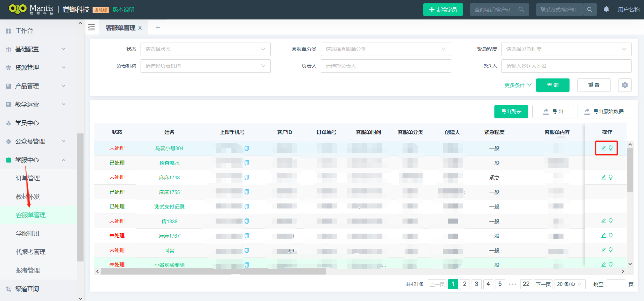The width and height of the screenshot is (644, 301).
Task: Click edit pencil icon for 叫曾 row
Action: [603, 250]
